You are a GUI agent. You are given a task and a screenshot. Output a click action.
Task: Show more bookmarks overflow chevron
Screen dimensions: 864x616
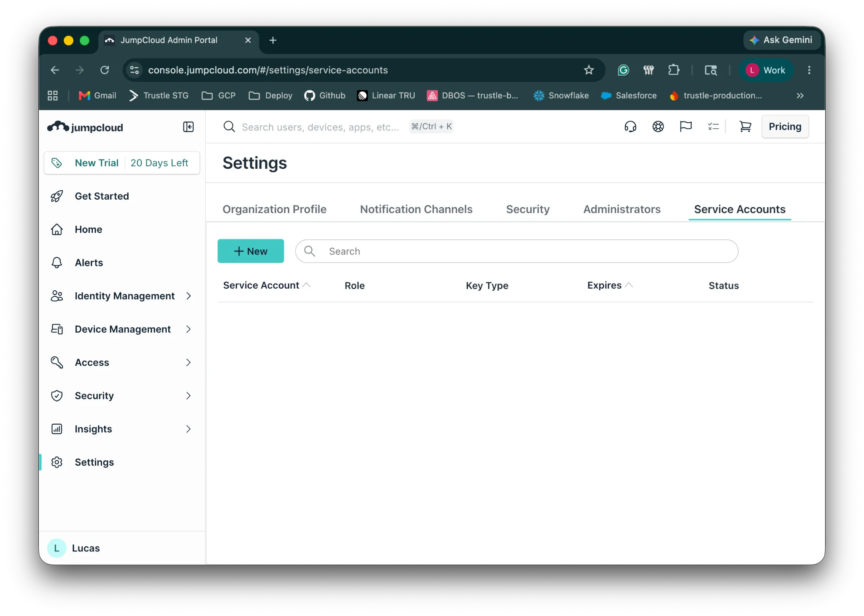click(800, 96)
